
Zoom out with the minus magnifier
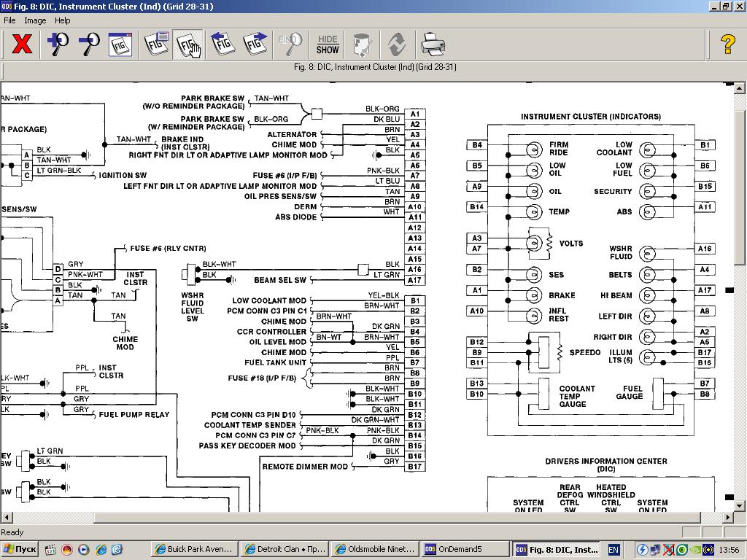coord(89,44)
